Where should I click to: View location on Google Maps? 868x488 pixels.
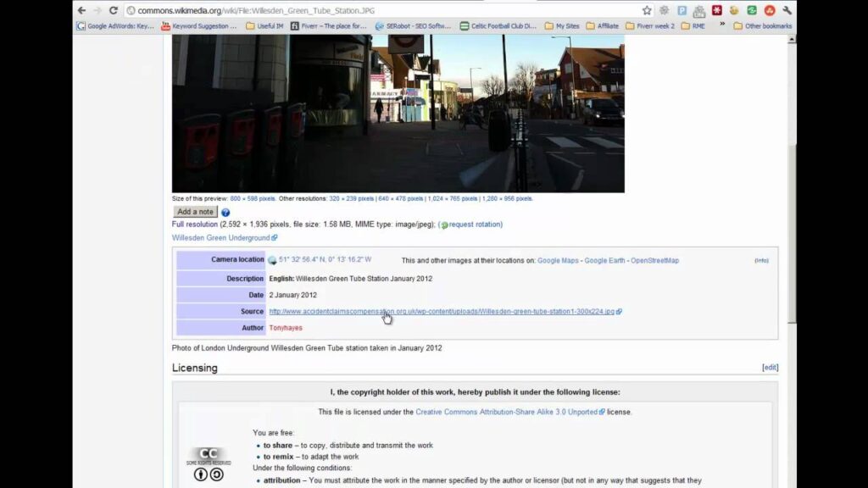(558, 261)
